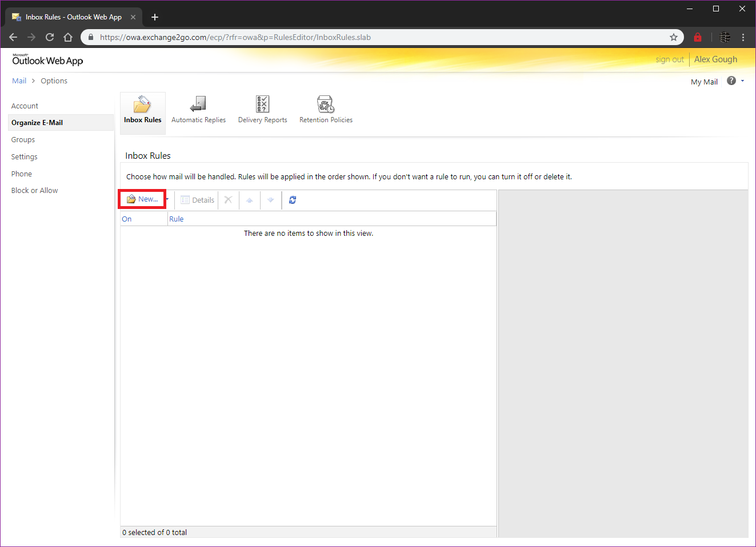Go to the Mail breadcrumb link
This screenshot has width=756, height=547.
tap(19, 81)
